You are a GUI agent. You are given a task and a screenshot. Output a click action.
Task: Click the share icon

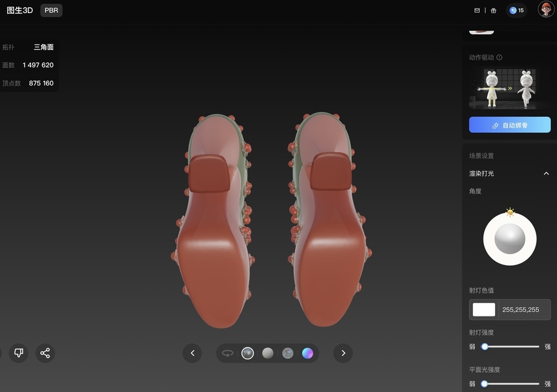pyautogui.click(x=45, y=353)
